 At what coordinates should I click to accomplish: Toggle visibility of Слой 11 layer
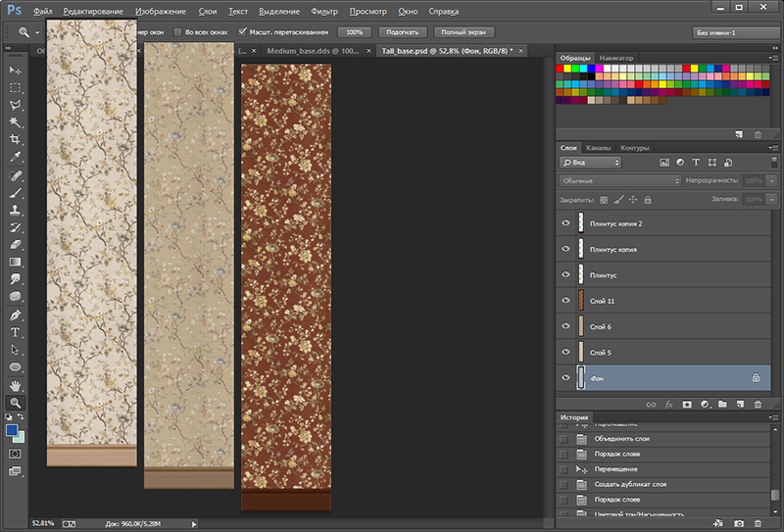tap(565, 300)
